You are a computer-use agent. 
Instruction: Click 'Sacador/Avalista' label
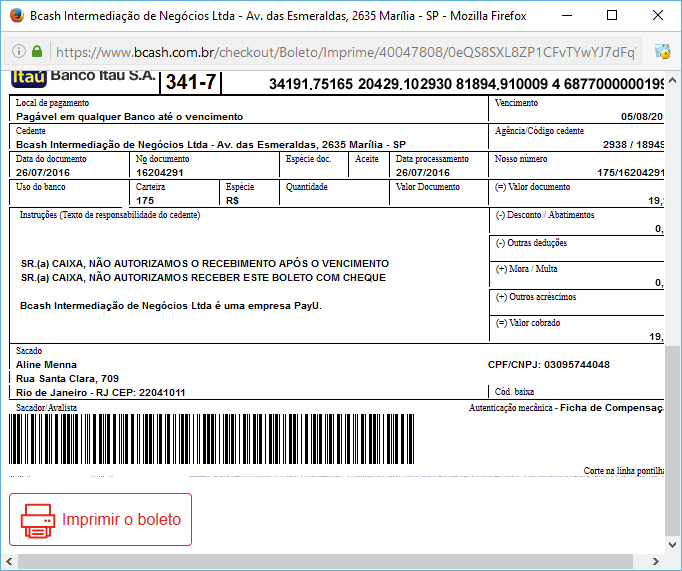pos(47,407)
